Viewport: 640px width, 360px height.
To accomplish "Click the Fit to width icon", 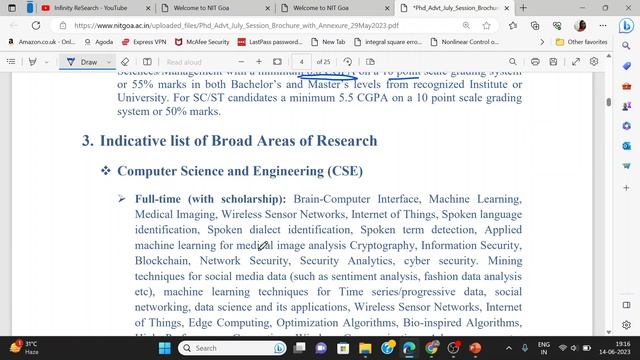I will click(x=277, y=62).
